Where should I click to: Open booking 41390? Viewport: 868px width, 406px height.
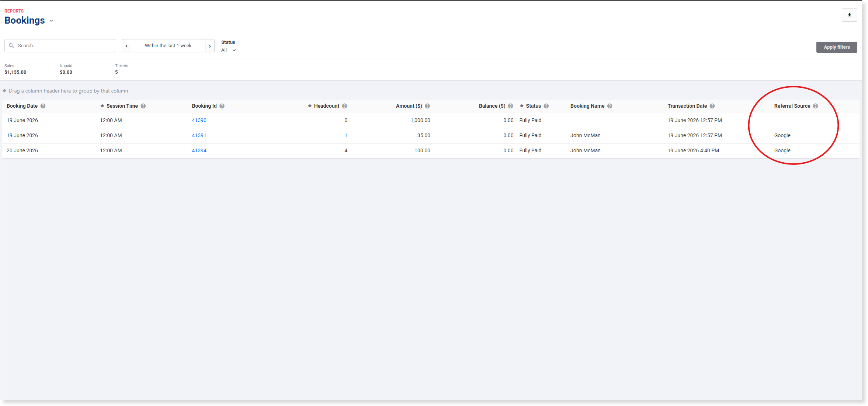point(199,120)
